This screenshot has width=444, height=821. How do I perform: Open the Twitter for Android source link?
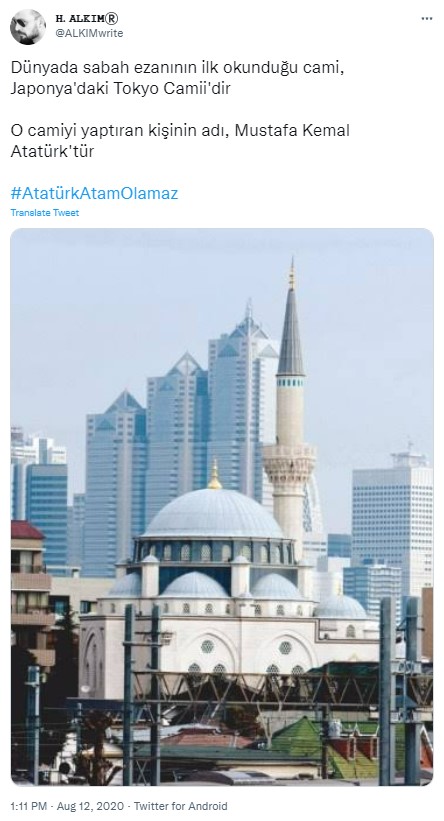click(180, 805)
